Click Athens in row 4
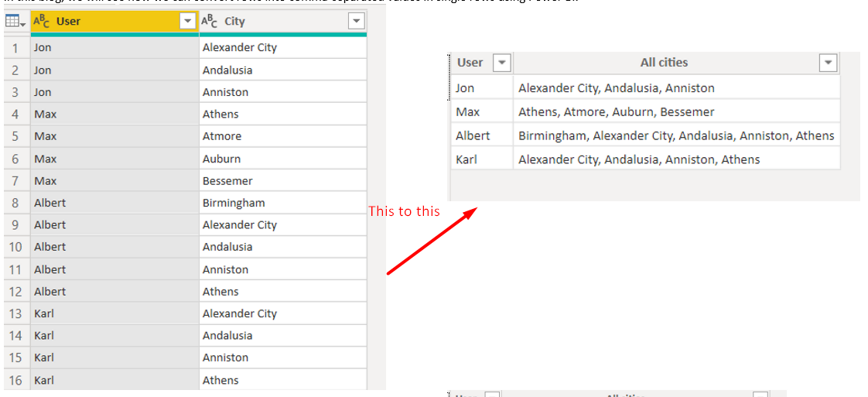 click(283, 114)
